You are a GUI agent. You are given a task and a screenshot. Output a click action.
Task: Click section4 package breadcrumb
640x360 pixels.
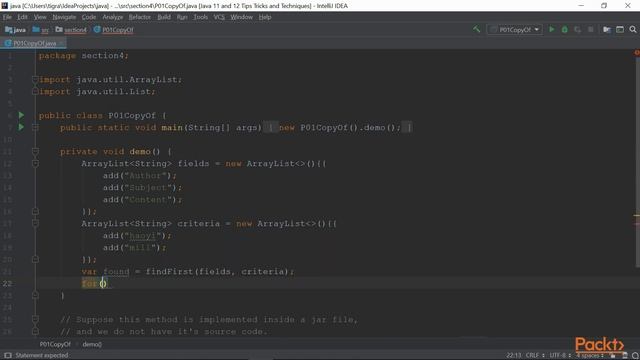pos(71,30)
